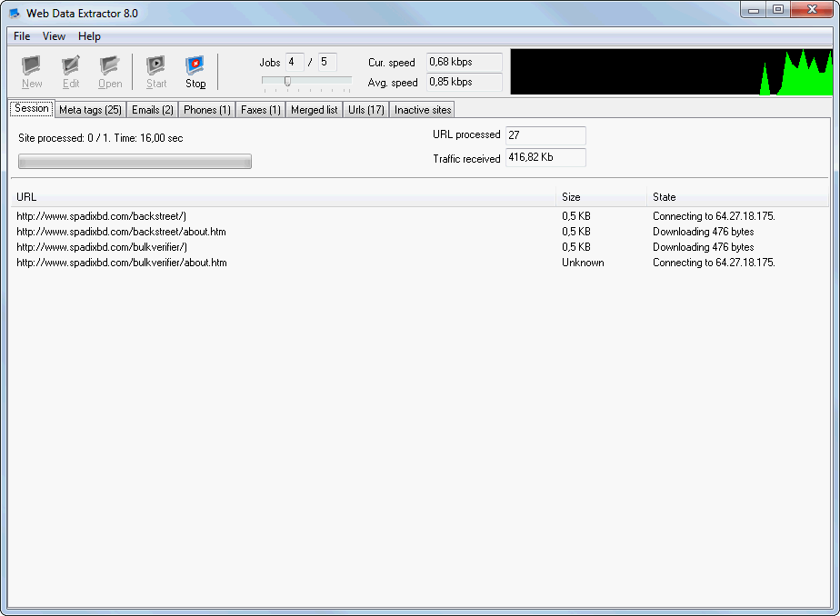The height and width of the screenshot is (616, 840).
Task: Open the Help menu
Action: (x=88, y=36)
